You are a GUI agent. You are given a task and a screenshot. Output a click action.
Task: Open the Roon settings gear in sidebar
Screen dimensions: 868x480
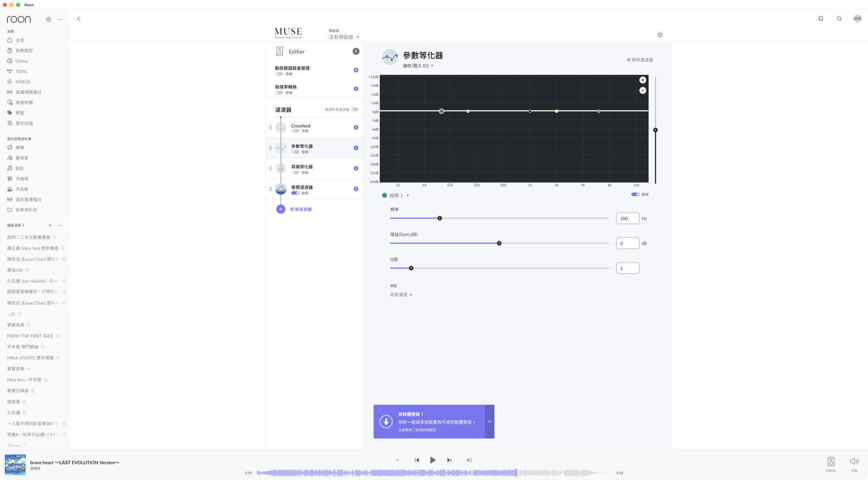pos(48,20)
